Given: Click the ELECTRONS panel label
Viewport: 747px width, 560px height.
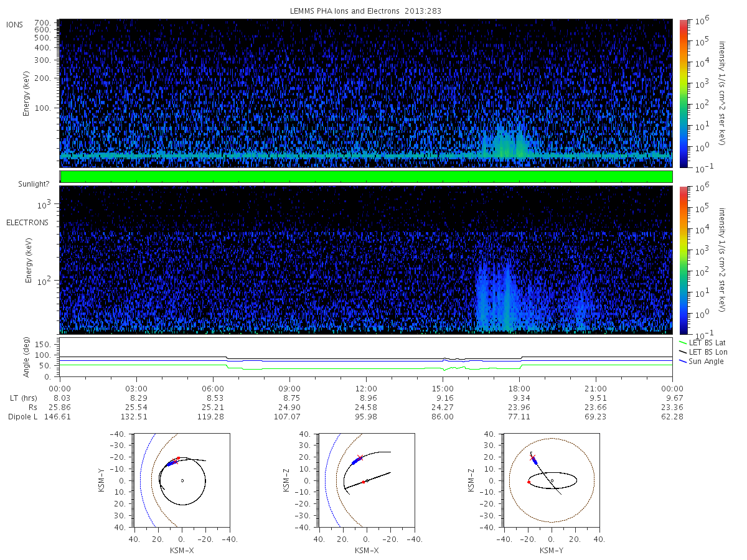Looking at the screenshot, I should point(27,222).
